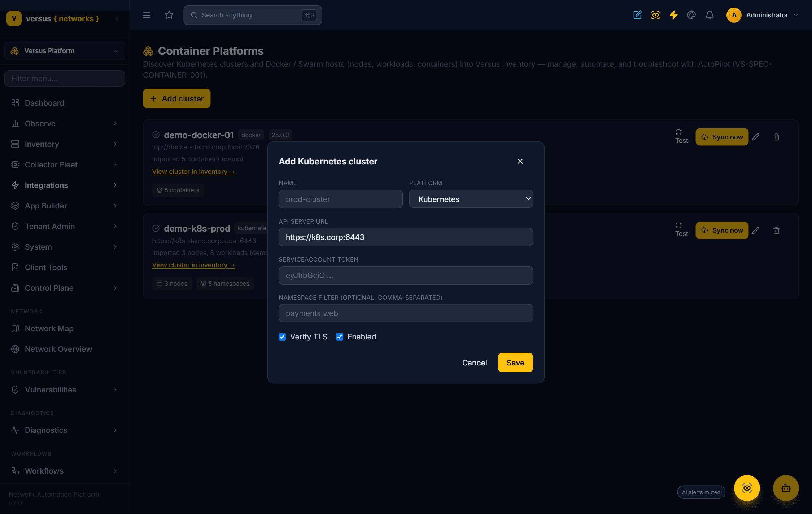
Task: Go to Network Overview
Action: (65, 349)
